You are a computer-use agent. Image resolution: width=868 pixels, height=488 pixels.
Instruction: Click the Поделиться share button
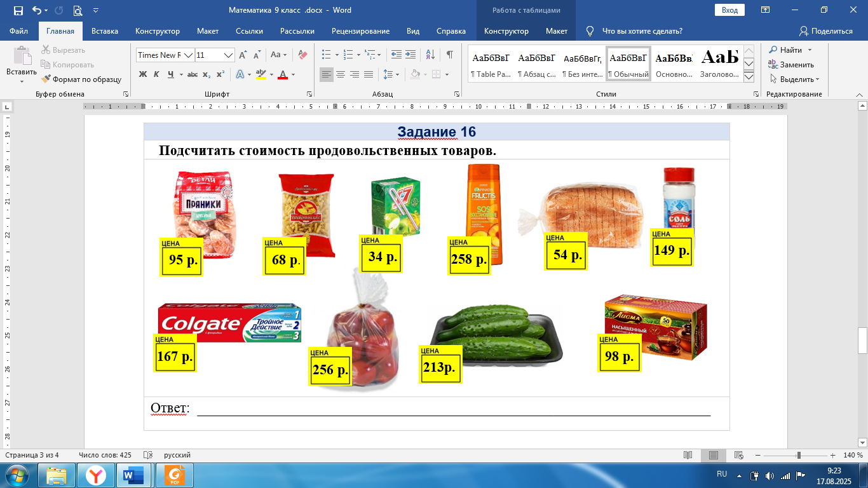tap(825, 31)
